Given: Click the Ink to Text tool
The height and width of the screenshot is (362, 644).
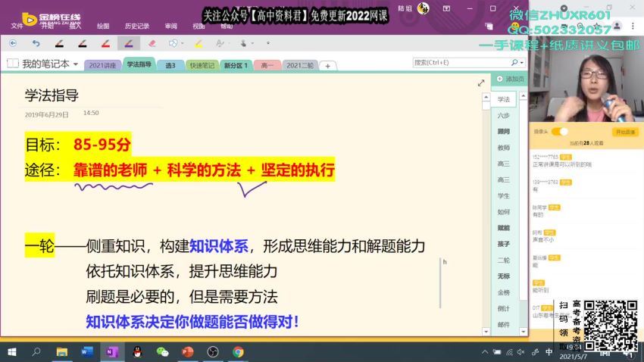Looking at the screenshot, I should coord(220,43).
